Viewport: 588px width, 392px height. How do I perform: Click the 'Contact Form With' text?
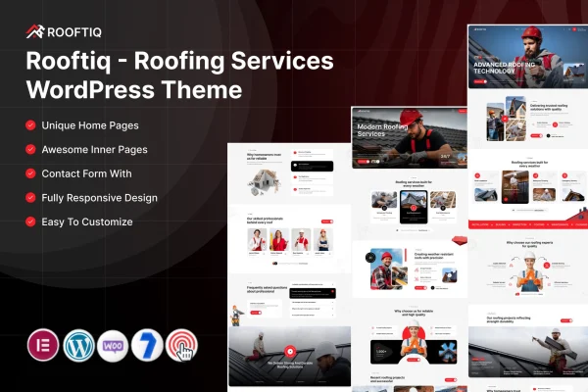coord(86,173)
